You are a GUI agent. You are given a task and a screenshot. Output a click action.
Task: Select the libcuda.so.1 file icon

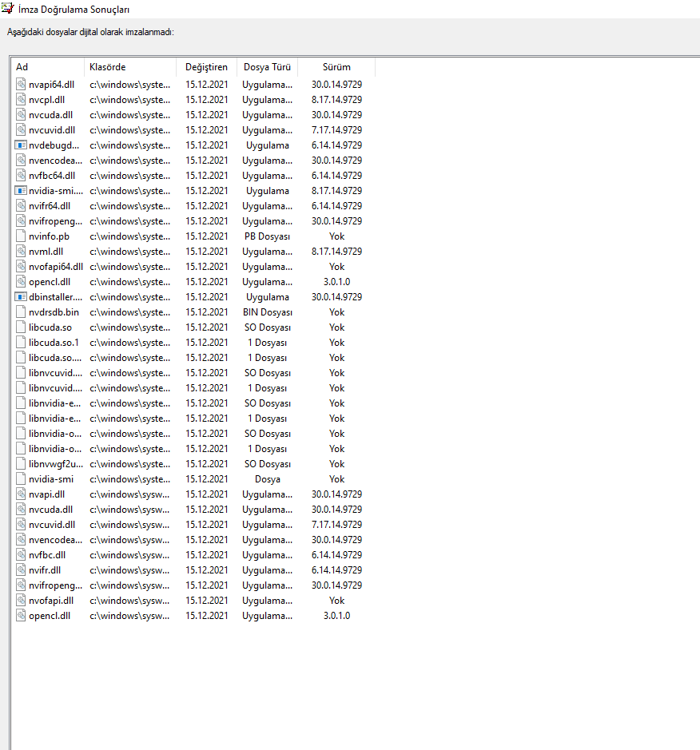(x=21, y=343)
